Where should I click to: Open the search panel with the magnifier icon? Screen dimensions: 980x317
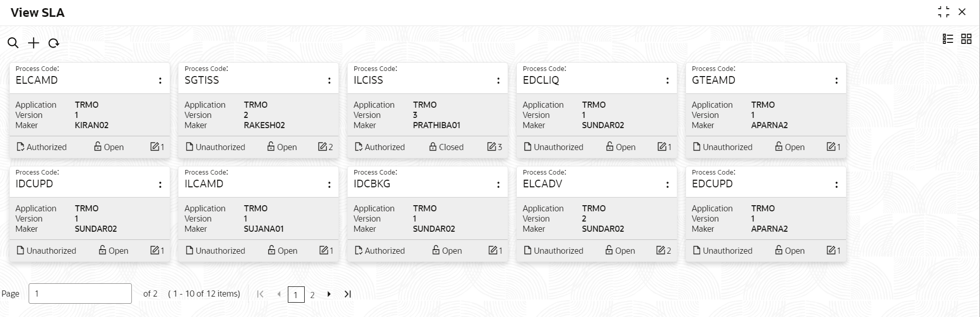tap(13, 43)
